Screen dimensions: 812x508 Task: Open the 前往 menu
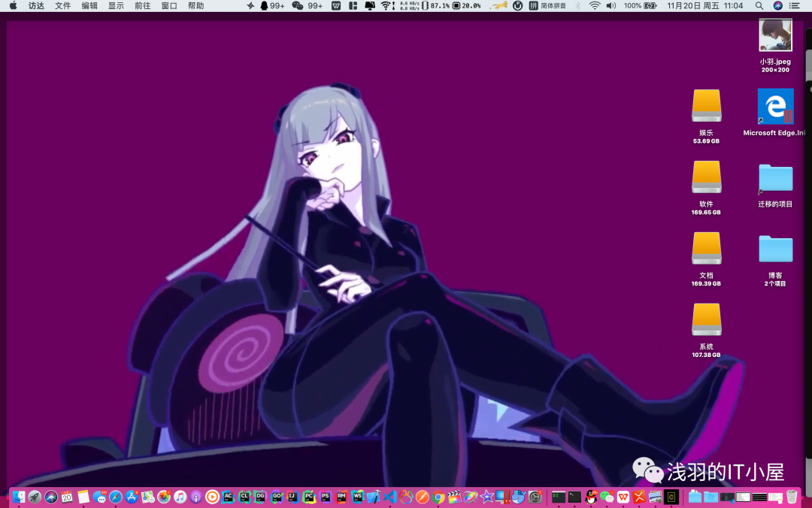tap(142, 6)
